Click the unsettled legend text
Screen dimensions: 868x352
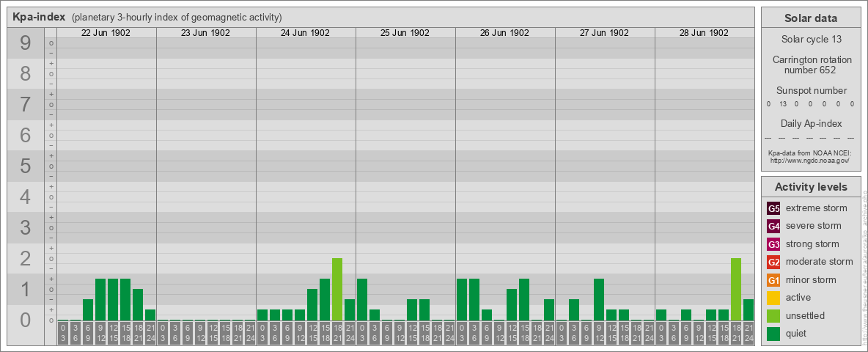click(x=806, y=315)
